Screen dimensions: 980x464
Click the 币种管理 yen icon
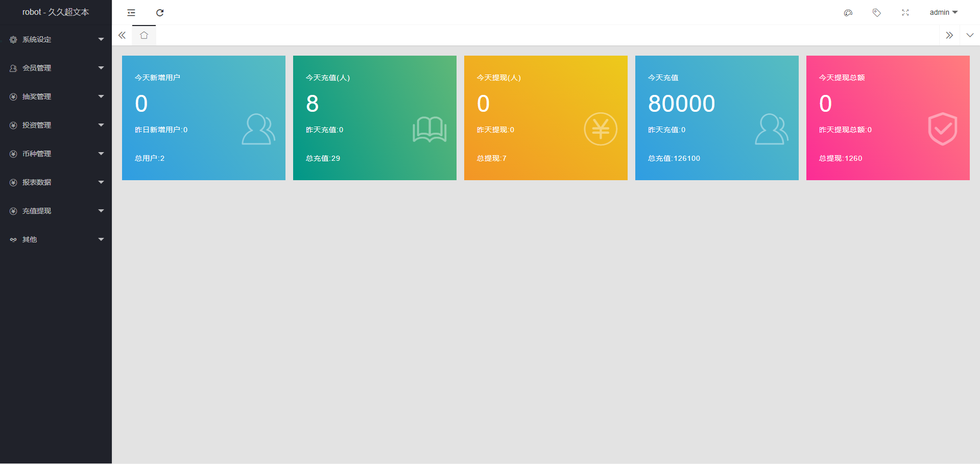[13, 154]
